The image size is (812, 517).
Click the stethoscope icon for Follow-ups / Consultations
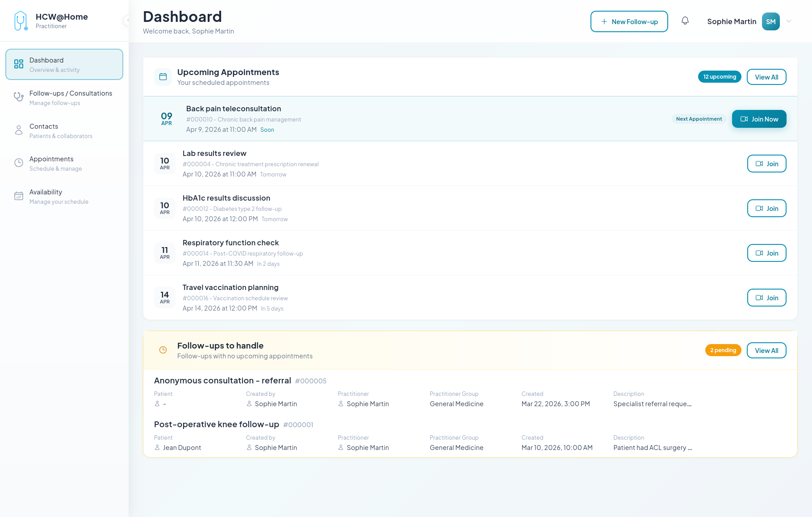(x=18, y=97)
